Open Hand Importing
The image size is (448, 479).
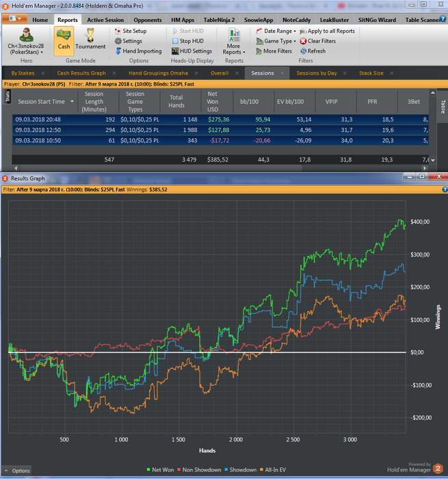coord(138,51)
